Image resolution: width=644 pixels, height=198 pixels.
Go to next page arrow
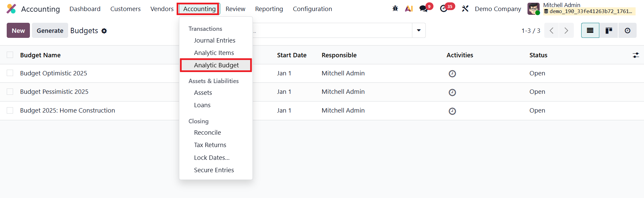point(566,30)
